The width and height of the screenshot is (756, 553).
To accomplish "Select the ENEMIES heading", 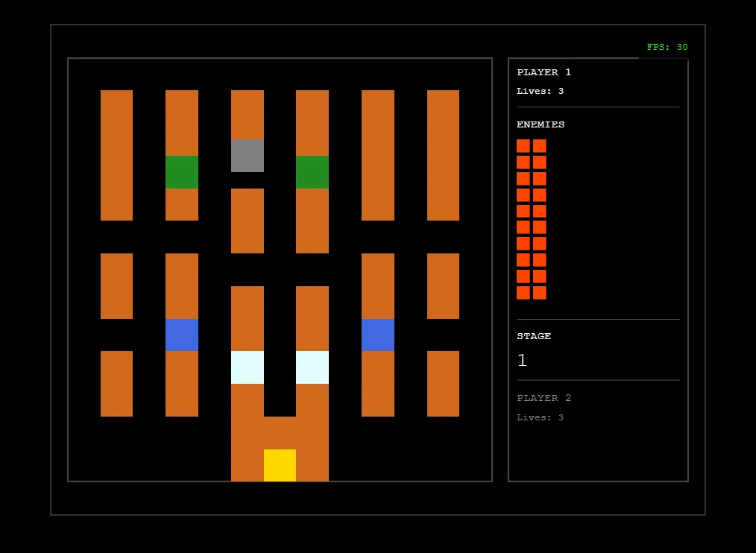I will pyautogui.click(x=541, y=124).
